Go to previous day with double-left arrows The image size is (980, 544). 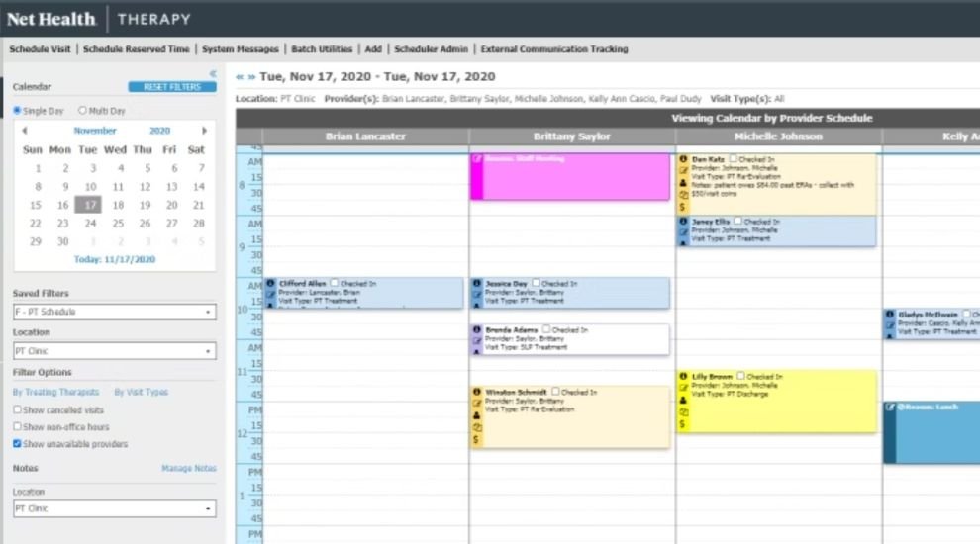[x=240, y=77]
